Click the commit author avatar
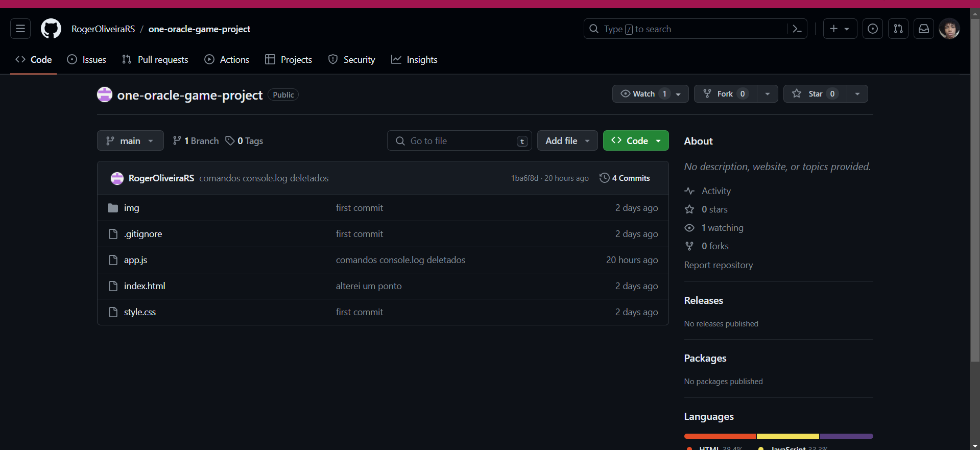The image size is (980, 450). click(117, 178)
